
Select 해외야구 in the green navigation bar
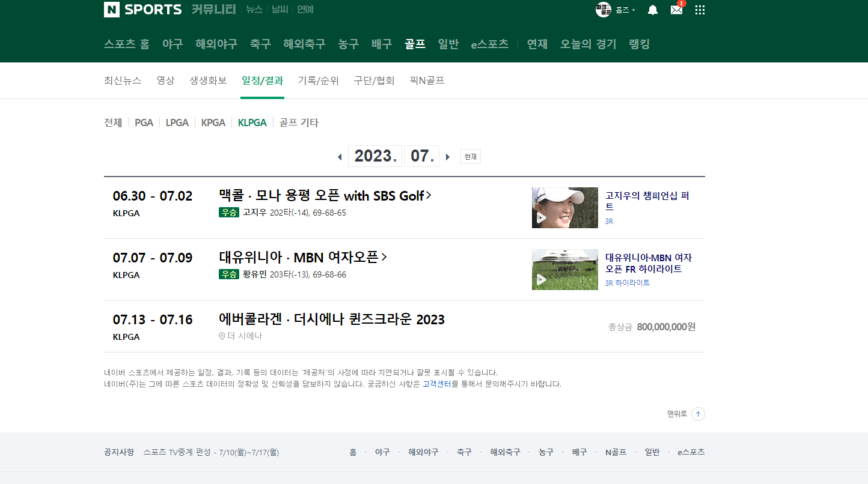point(216,44)
